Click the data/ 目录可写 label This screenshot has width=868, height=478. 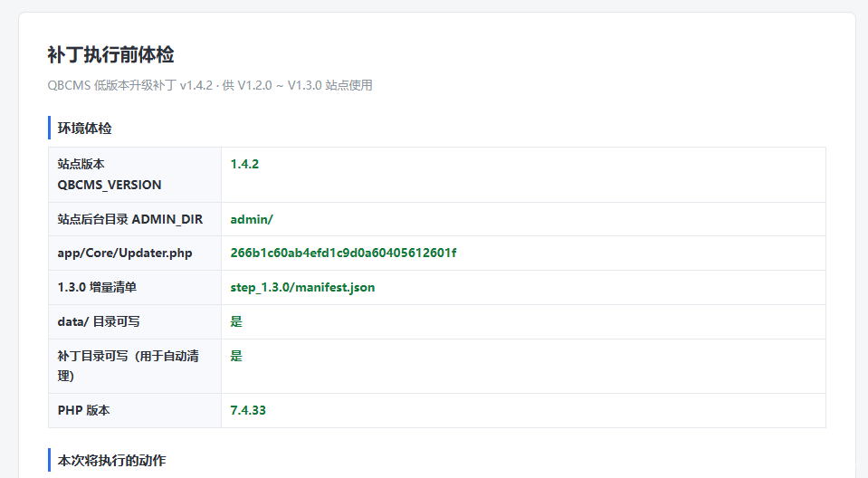tap(99, 321)
